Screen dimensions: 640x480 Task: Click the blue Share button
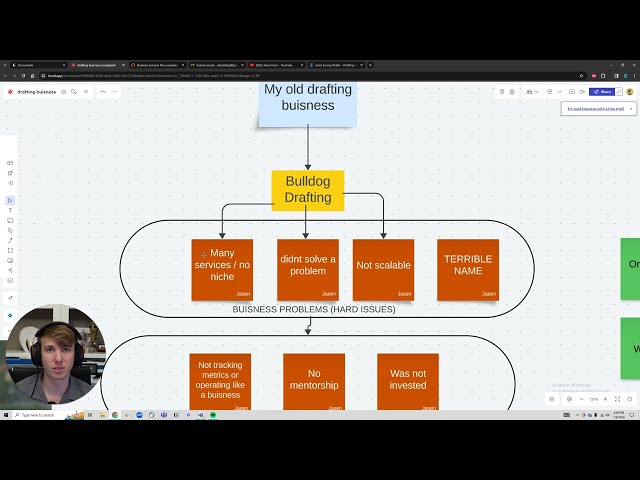(602, 92)
